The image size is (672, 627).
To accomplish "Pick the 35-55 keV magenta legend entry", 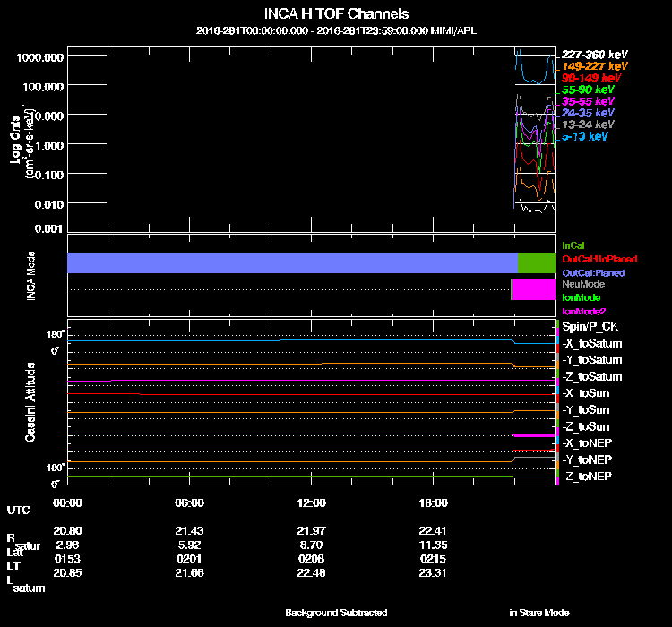I will tap(587, 102).
